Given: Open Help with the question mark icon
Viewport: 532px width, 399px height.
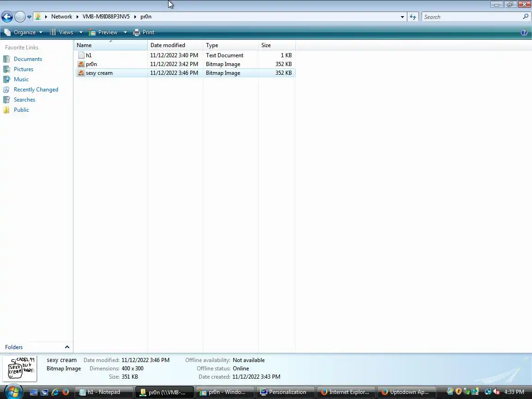Looking at the screenshot, I should [x=524, y=32].
